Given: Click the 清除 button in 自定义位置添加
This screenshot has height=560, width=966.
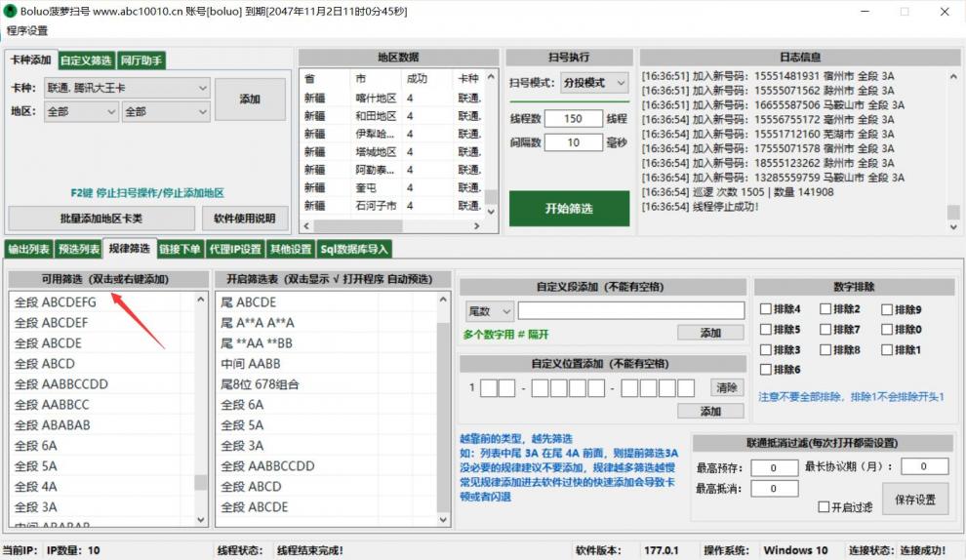Looking at the screenshot, I should (727, 387).
